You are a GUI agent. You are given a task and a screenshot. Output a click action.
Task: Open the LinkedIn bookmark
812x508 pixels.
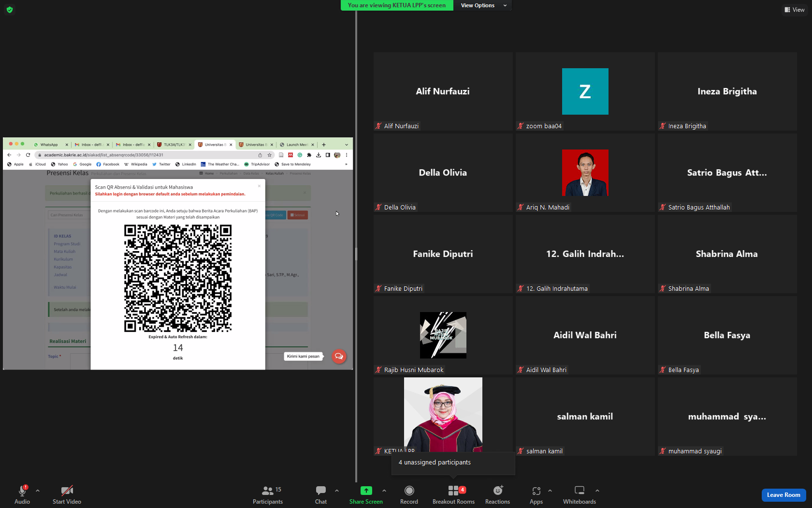[186, 164]
